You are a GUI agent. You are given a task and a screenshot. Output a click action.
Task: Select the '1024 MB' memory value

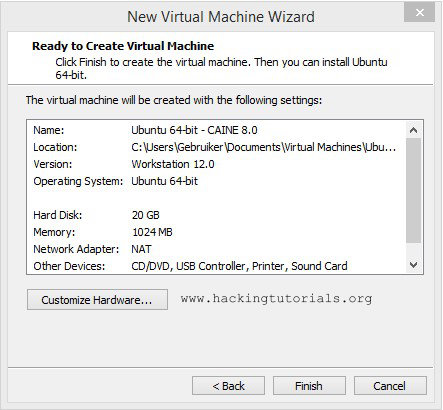pos(152,232)
